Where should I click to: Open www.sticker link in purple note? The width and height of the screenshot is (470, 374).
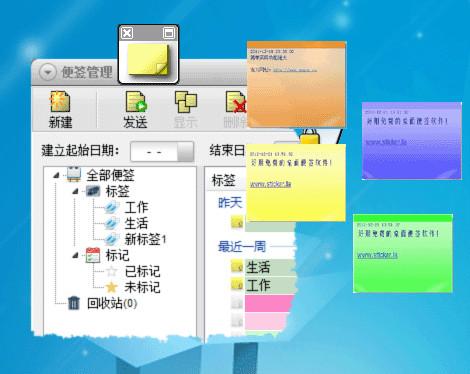386,142
